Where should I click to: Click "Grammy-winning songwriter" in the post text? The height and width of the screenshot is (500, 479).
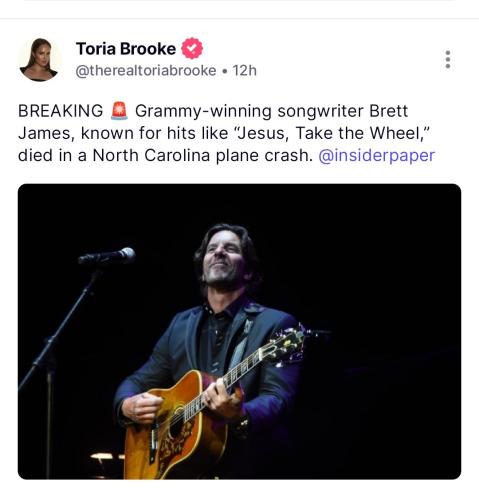249,111
